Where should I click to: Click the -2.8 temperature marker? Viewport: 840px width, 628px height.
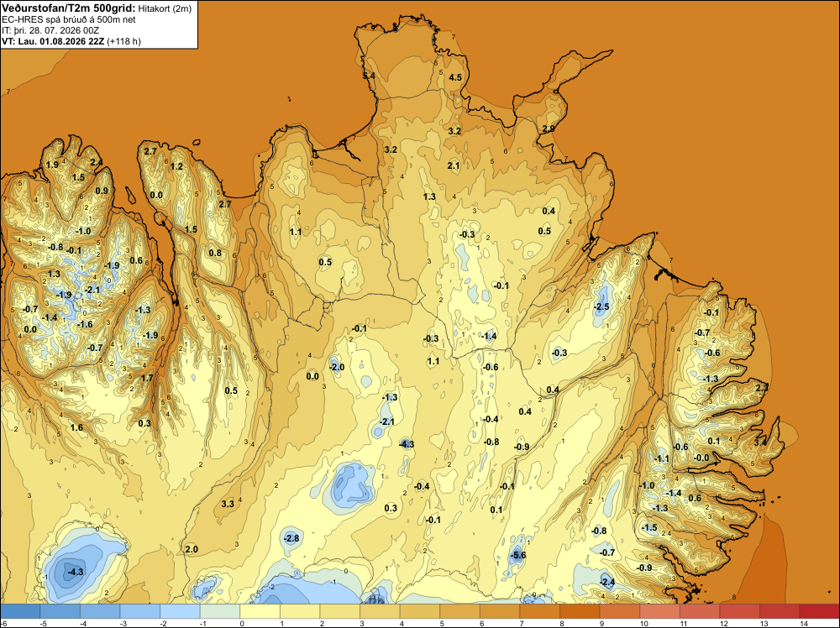coord(291,538)
